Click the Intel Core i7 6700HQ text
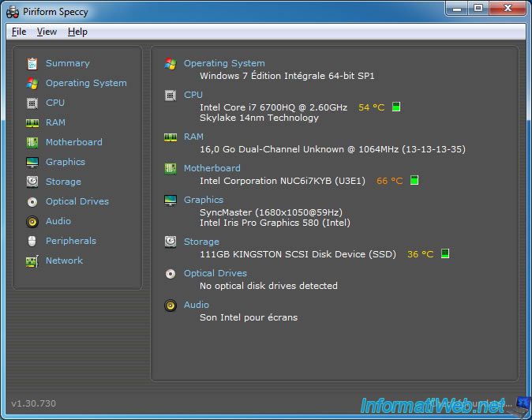This screenshot has height=420, width=532. pos(273,107)
